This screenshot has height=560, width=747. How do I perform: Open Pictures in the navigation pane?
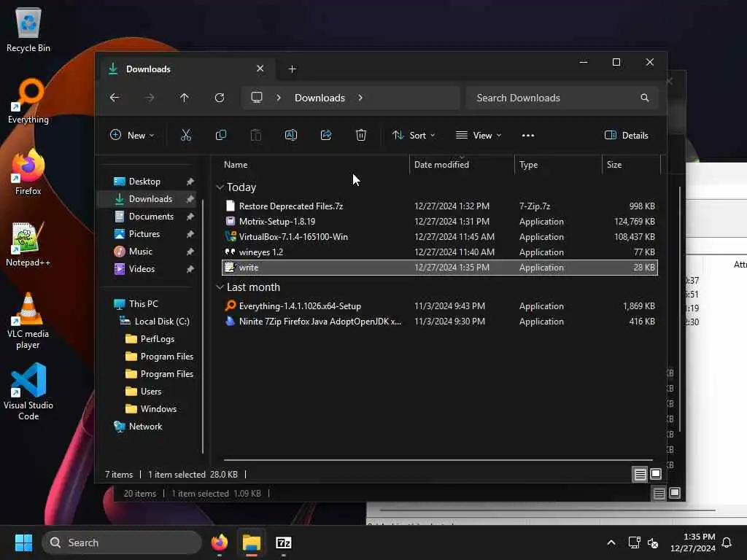tap(144, 234)
